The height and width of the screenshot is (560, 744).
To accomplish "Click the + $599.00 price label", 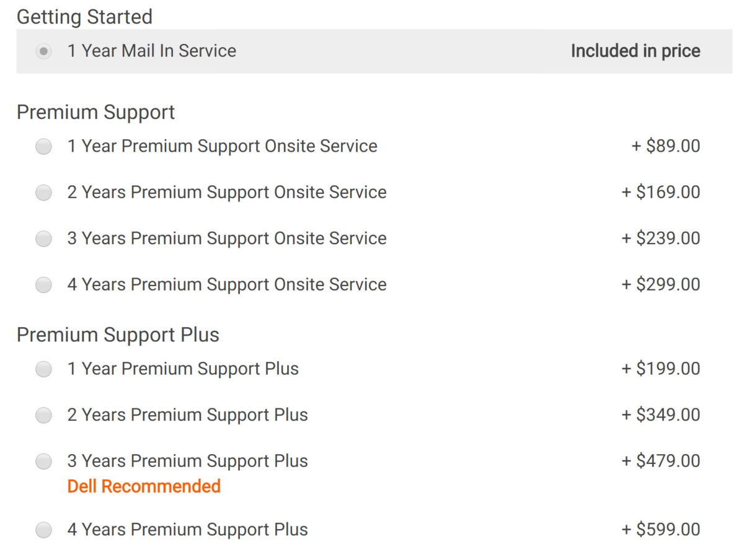I will [x=659, y=530].
